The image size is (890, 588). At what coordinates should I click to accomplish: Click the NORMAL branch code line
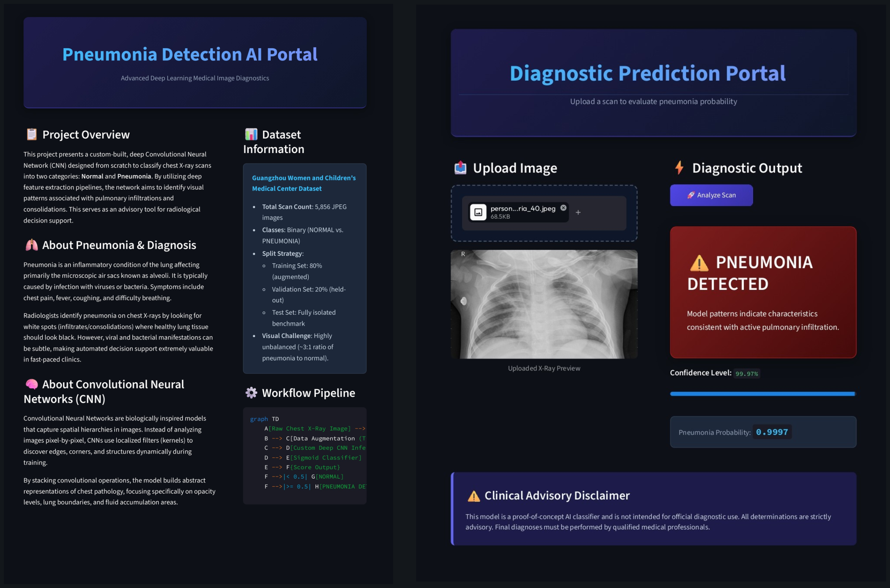point(304,477)
